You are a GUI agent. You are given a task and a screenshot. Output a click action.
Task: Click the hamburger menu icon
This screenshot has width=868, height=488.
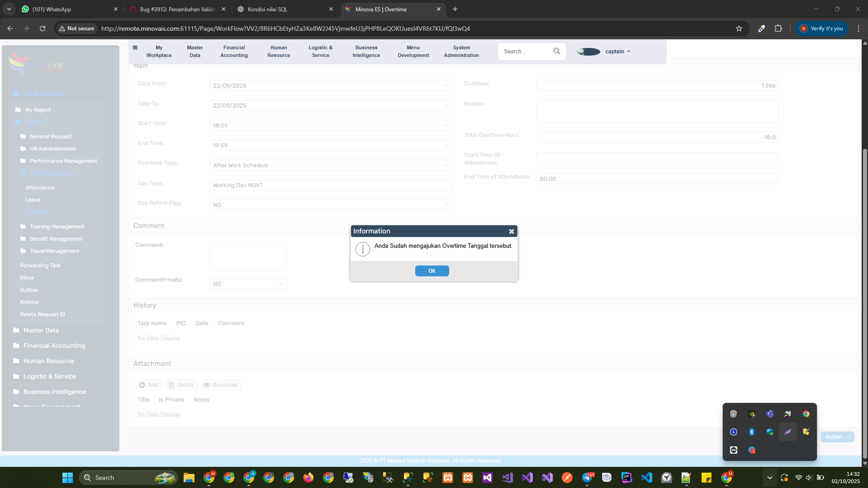tap(135, 47)
